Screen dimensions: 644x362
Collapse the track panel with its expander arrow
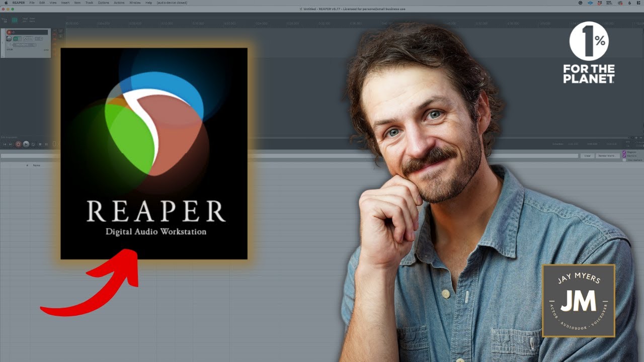[x=3, y=42]
